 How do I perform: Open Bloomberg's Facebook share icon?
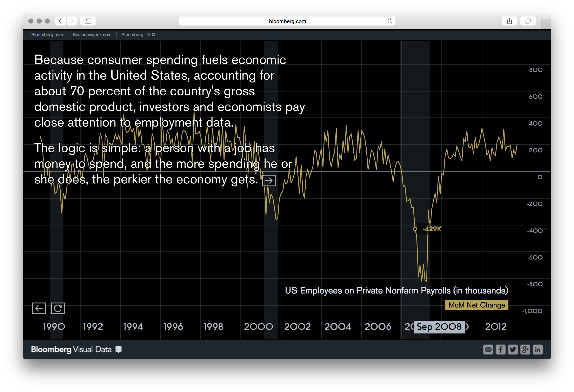point(501,350)
